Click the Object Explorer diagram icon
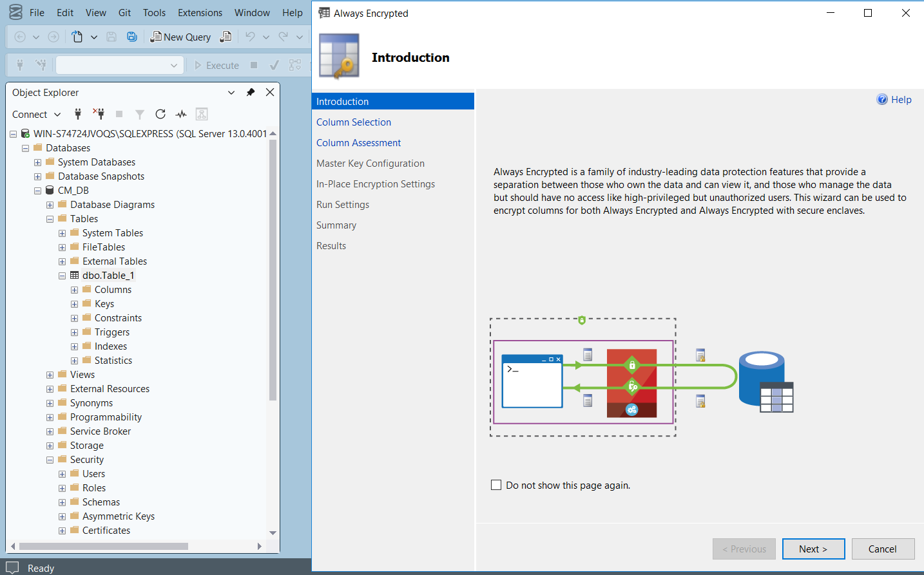Viewport: 924px width, 575px height. tap(202, 114)
